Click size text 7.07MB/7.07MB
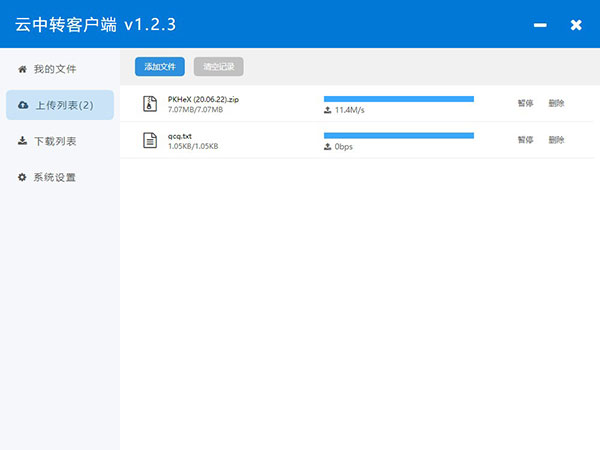This screenshot has height=450, width=600. [x=195, y=110]
